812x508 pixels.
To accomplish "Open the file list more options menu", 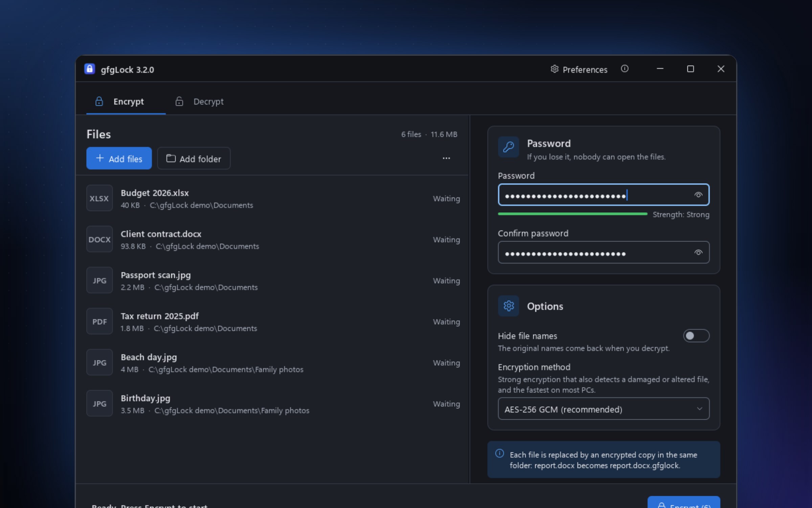I will point(446,158).
